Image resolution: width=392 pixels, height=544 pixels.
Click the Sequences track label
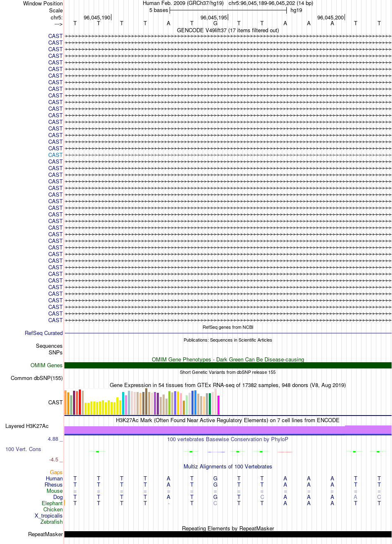(49, 346)
